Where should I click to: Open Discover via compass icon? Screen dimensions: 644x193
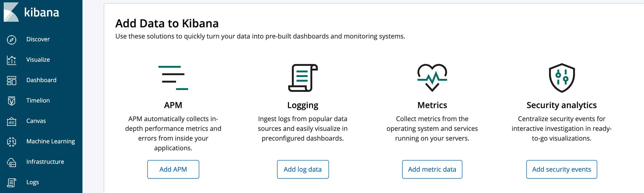pos(12,40)
